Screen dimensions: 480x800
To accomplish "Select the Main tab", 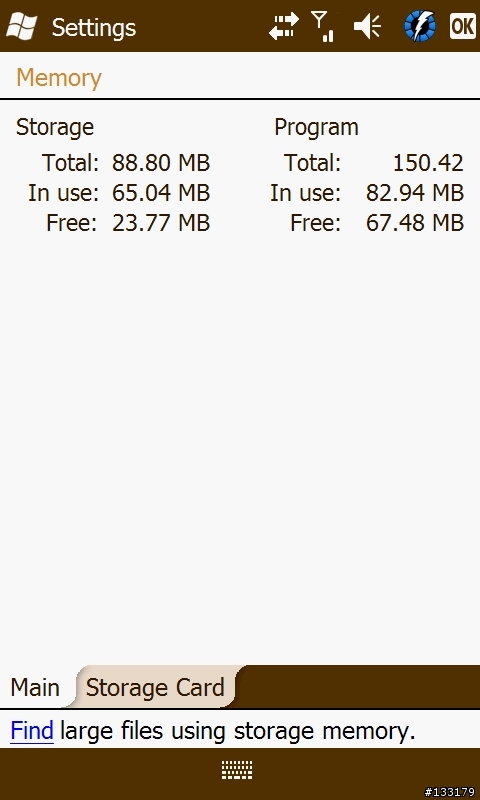I will [x=35, y=687].
